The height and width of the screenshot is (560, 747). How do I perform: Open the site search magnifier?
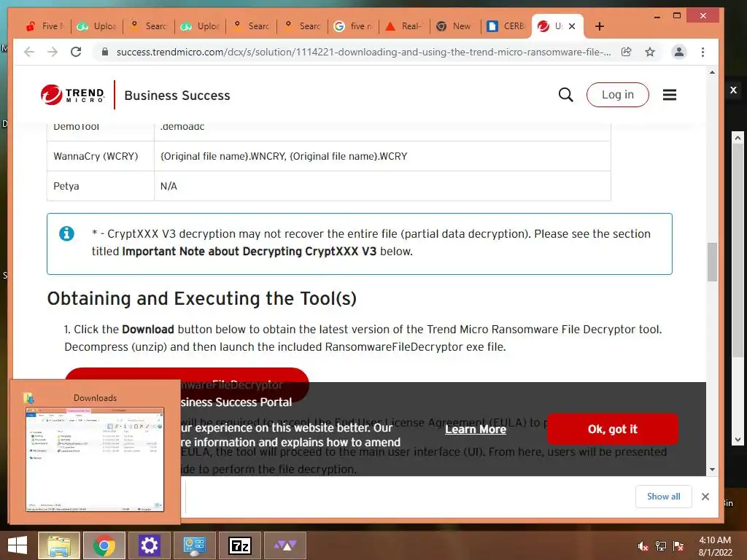(565, 95)
